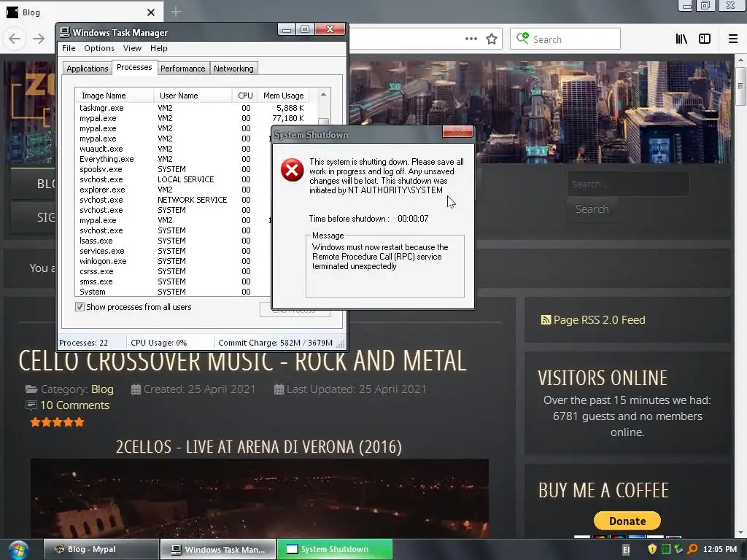The width and height of the screenshot is (747, 560).
Task: Switch to the Applications tab
Action: 88,69
